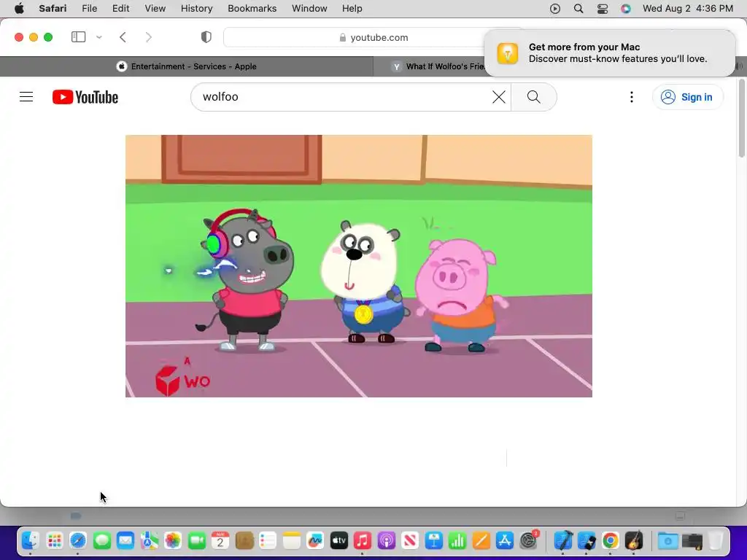Viewport: 747px width, 560px height.
Task: Open Control Center in menu bar
Action: coord(602,9)
